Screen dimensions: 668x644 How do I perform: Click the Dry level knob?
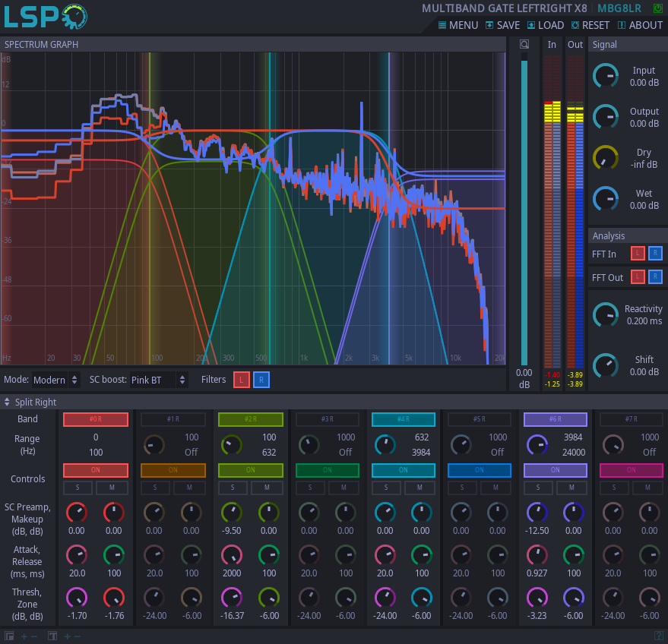point(606,158)
